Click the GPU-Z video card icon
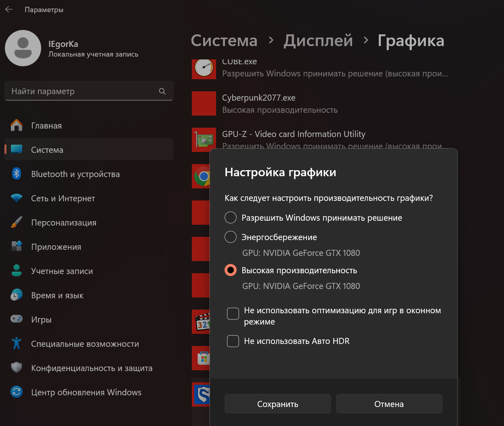 tap(204, 140)
